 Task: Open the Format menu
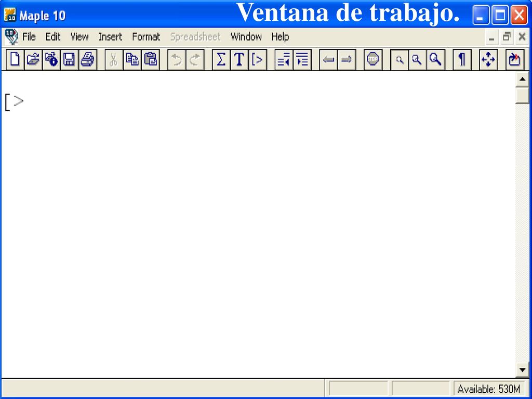(x=146, y=37)
